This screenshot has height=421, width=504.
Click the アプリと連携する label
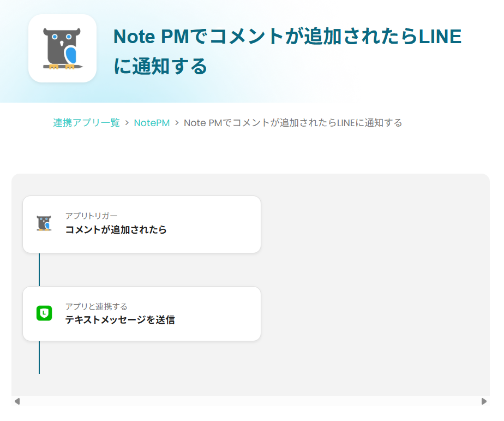tap(96, 306)
